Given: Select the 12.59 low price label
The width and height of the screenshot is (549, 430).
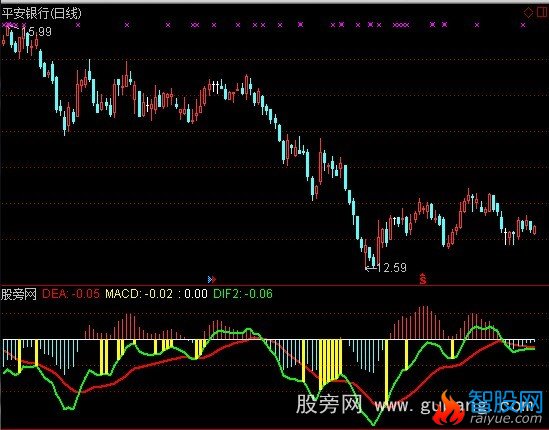Looking at the screenshot, I should pyautogui.click(x=392, y=268).
